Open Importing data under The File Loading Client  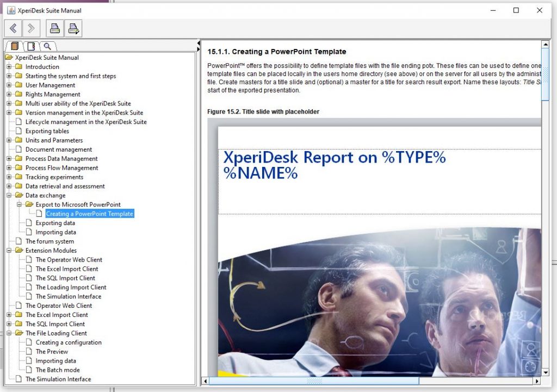(x=56, y=361)
